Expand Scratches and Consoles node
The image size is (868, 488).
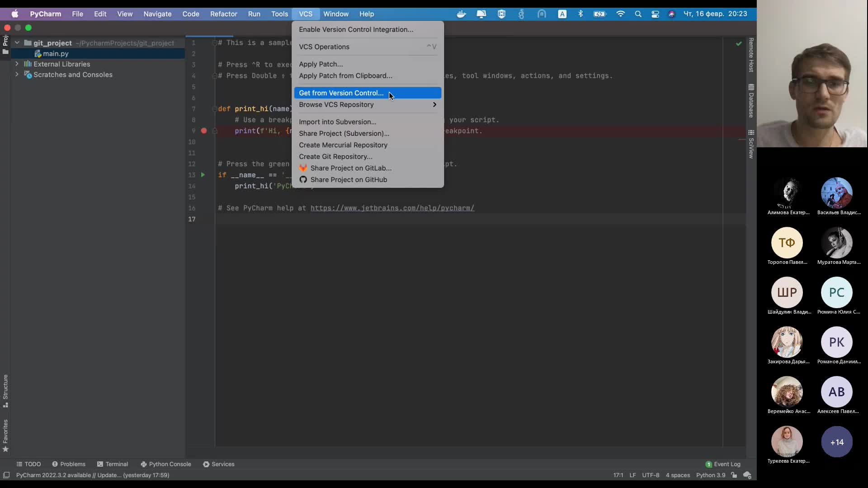click(x=17, y=75)
